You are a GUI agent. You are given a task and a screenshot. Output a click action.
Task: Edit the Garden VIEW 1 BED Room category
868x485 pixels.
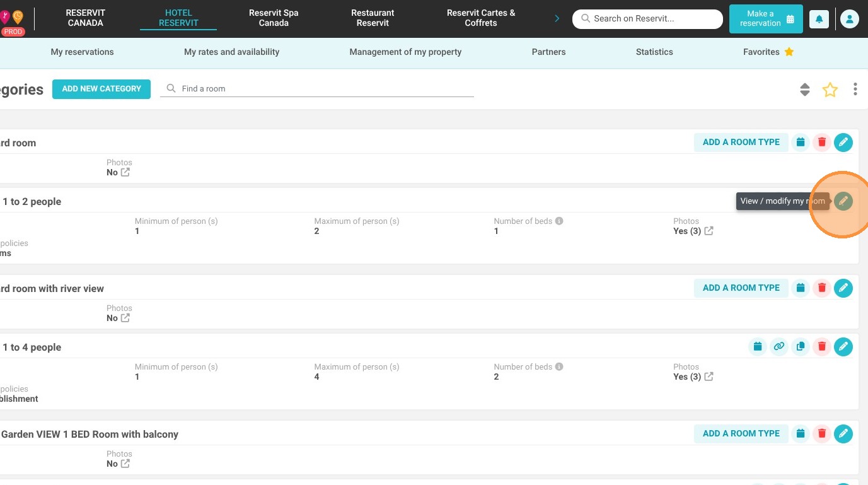843,434
